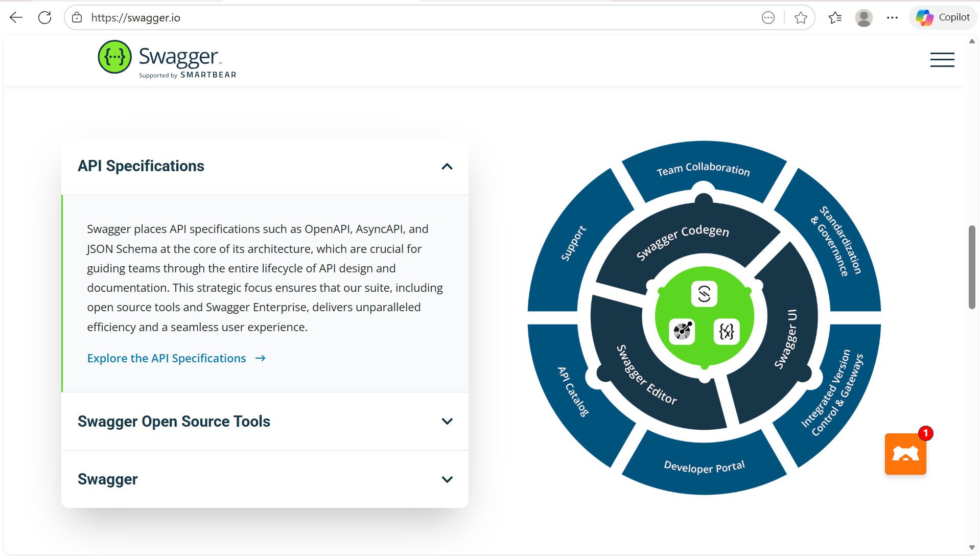
Task: Click the site permissions lock icon
Action: coord(77,17)
